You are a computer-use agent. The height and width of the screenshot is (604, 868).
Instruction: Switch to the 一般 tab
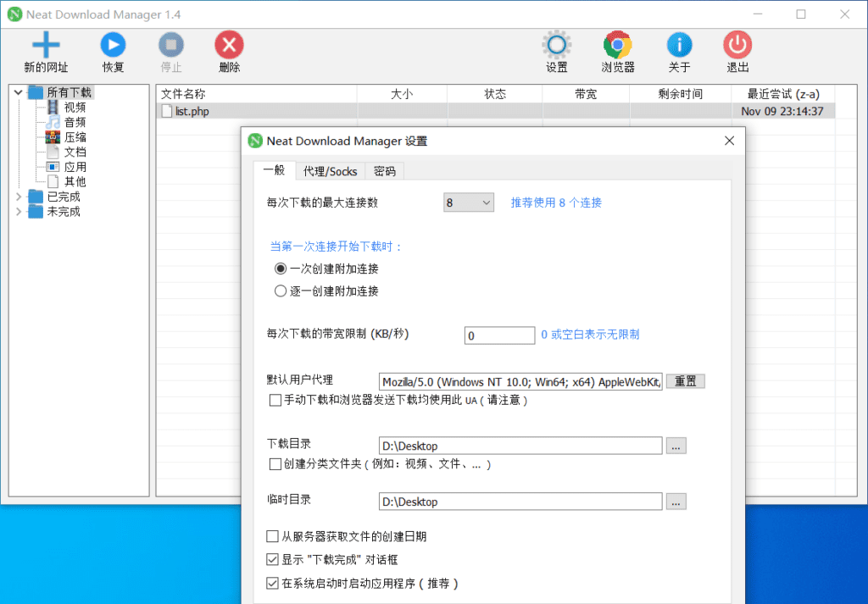pyautogui.click(x=274, y=170)
